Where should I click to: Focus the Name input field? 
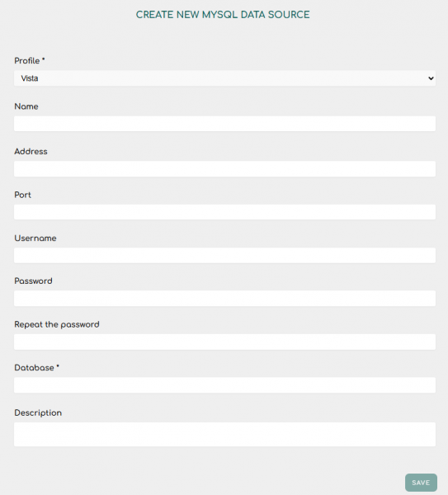pos(224,124)
